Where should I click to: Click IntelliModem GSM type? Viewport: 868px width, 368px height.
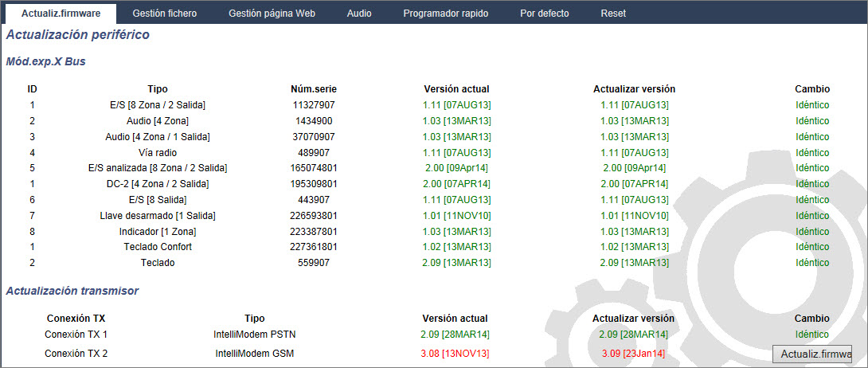[255, 353]
